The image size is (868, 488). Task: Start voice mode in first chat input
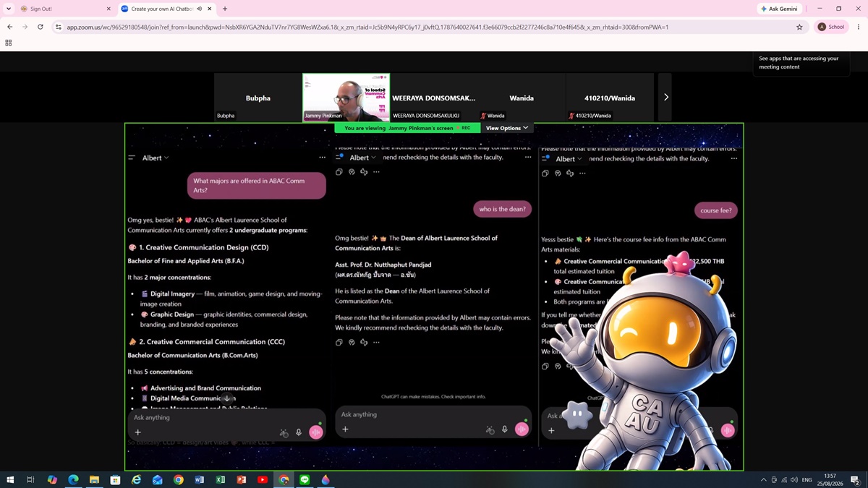[316, 432]
